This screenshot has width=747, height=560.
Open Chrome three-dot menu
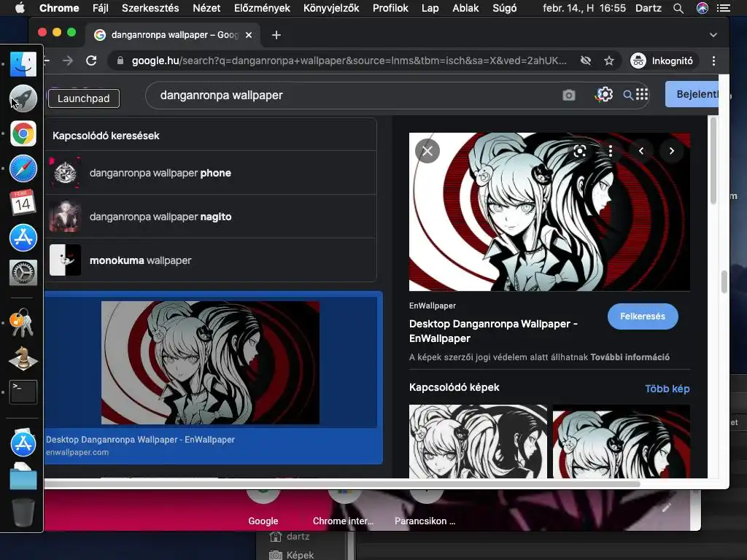pos(713,61)
